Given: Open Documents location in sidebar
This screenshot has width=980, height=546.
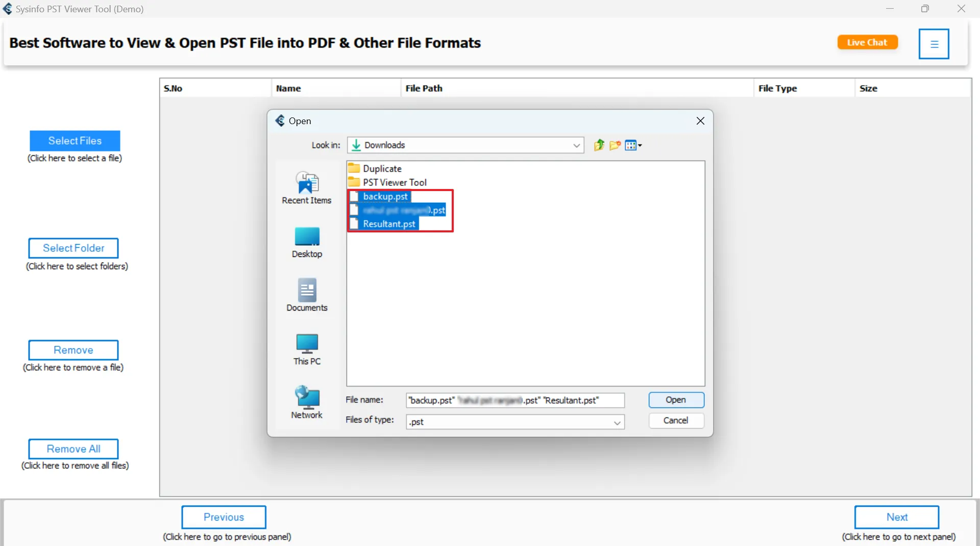Looking at the screenshot, I should click(x=307, y=295).
